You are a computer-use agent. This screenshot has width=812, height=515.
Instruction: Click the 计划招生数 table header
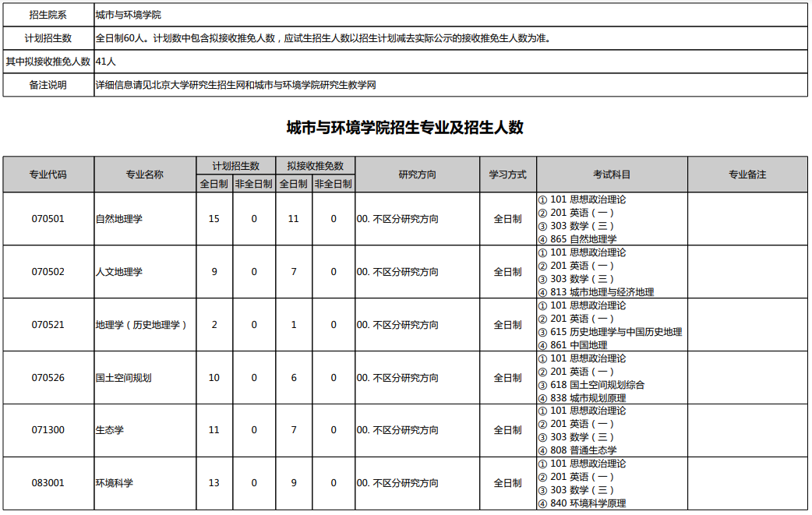[x=235, y=166]
